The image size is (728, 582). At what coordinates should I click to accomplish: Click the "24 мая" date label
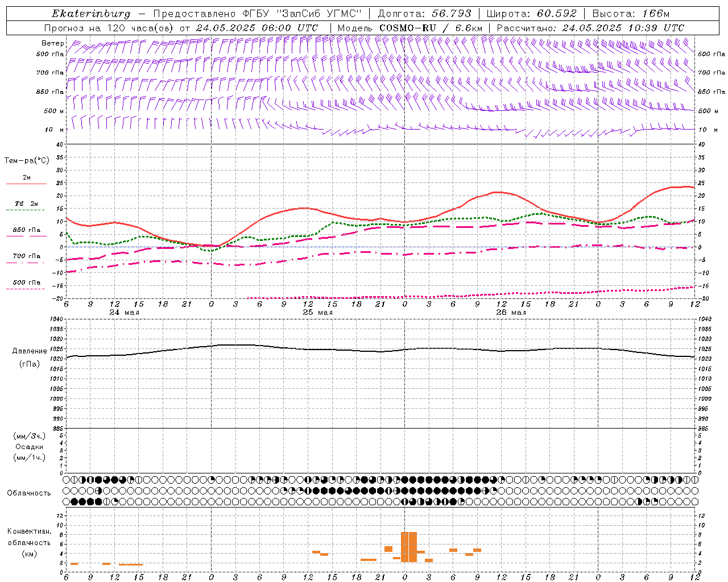tap(125, 313)
